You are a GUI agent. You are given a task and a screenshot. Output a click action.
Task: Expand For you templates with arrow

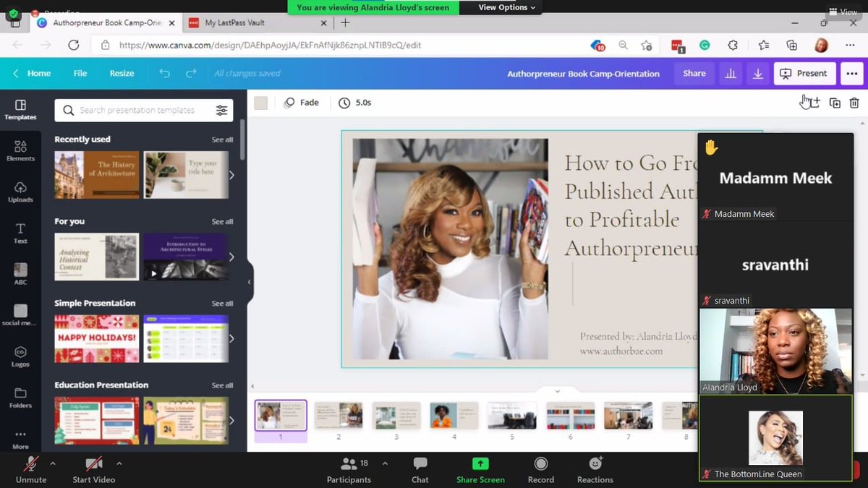pos(231,257)
